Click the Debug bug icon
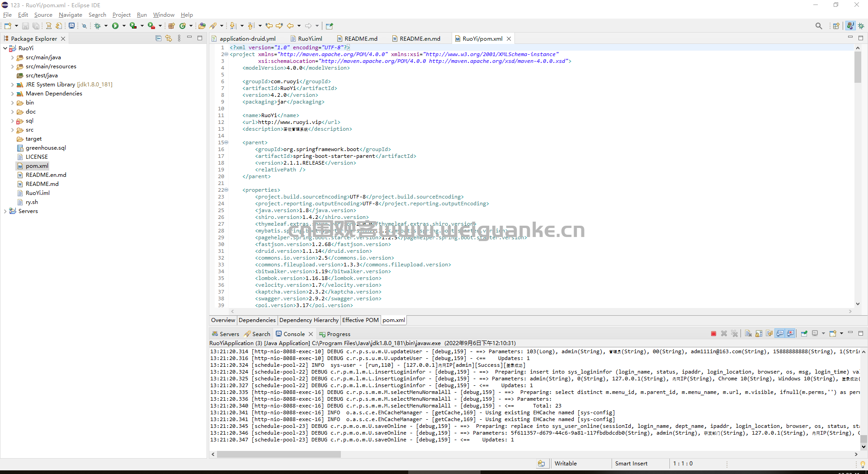Viewport: 868px width, 474px height. pyautogui.click(x=97, y=26)
